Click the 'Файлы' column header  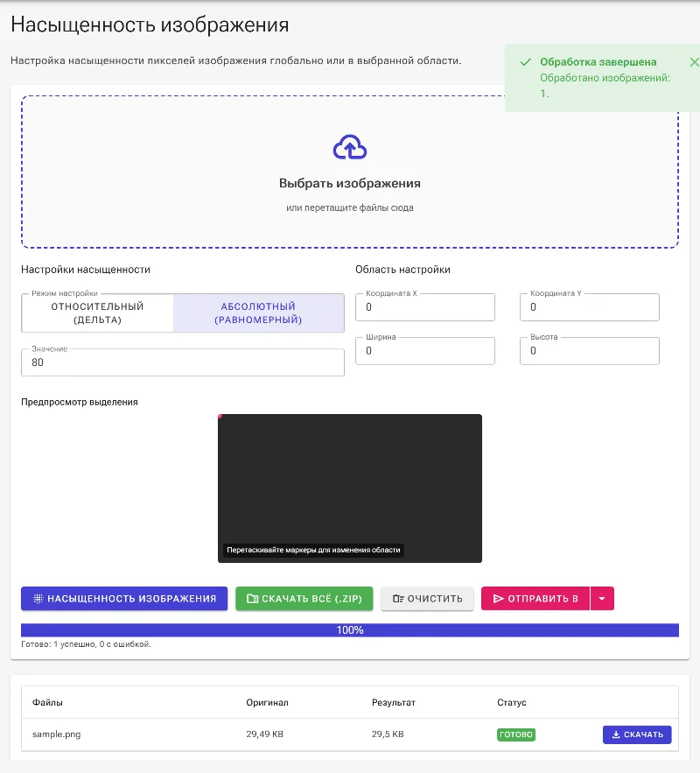pos(47,702)
